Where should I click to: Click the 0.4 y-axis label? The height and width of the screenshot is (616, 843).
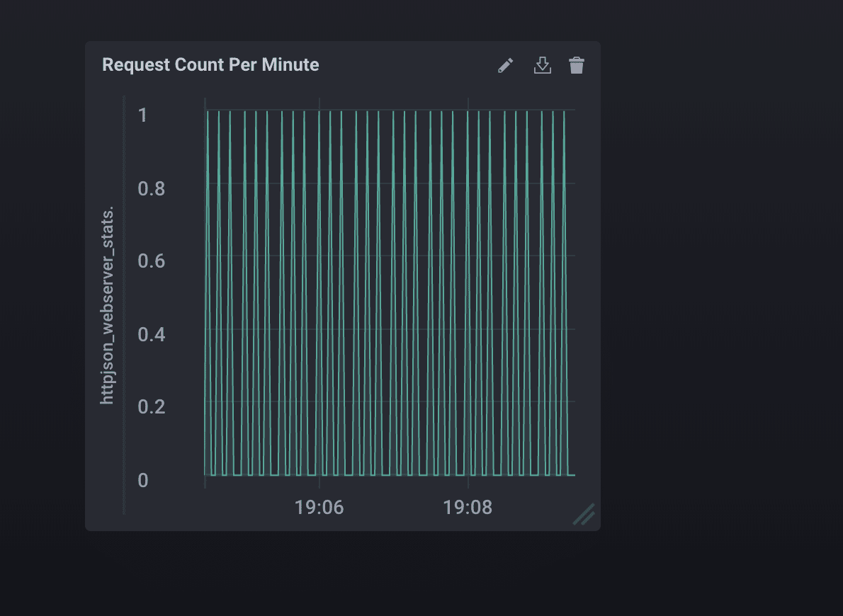152,334
